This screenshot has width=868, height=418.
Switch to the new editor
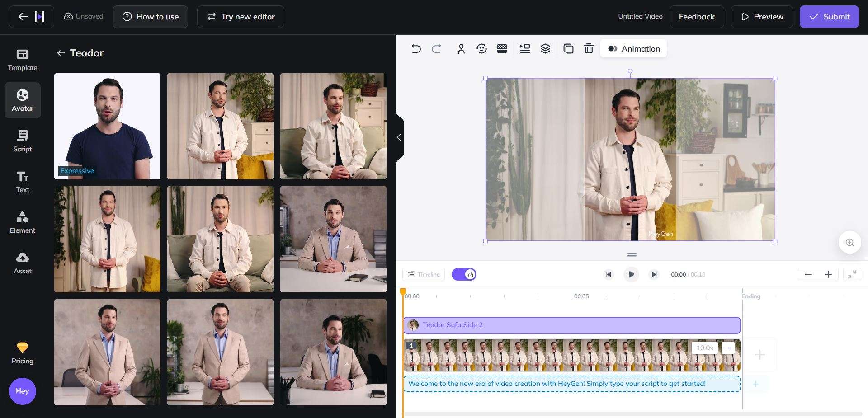[x=241, y=17]
